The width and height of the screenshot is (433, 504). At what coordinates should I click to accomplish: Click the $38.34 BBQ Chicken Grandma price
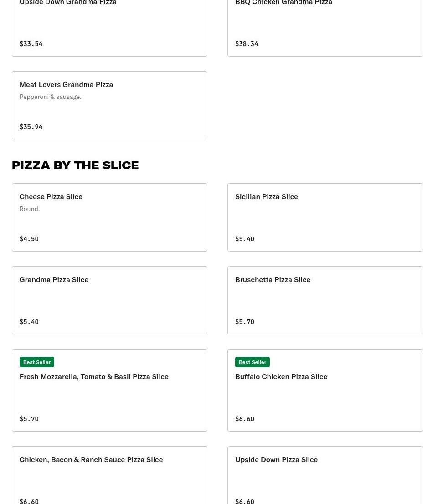click(247, 44)
